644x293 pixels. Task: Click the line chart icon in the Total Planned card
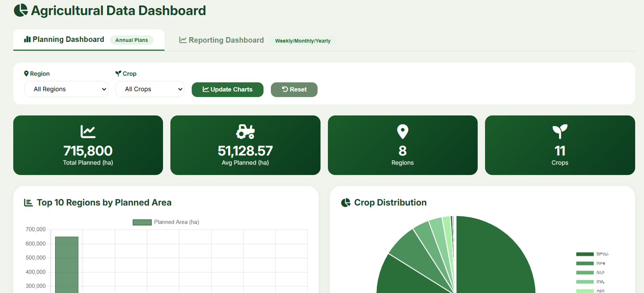click(x=88, y=132)
